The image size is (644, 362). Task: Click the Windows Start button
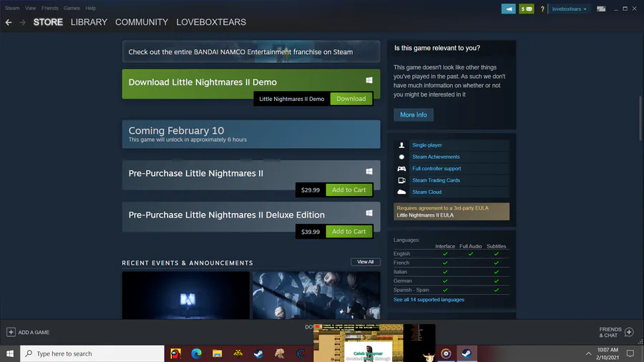click(x=10, y=353)
